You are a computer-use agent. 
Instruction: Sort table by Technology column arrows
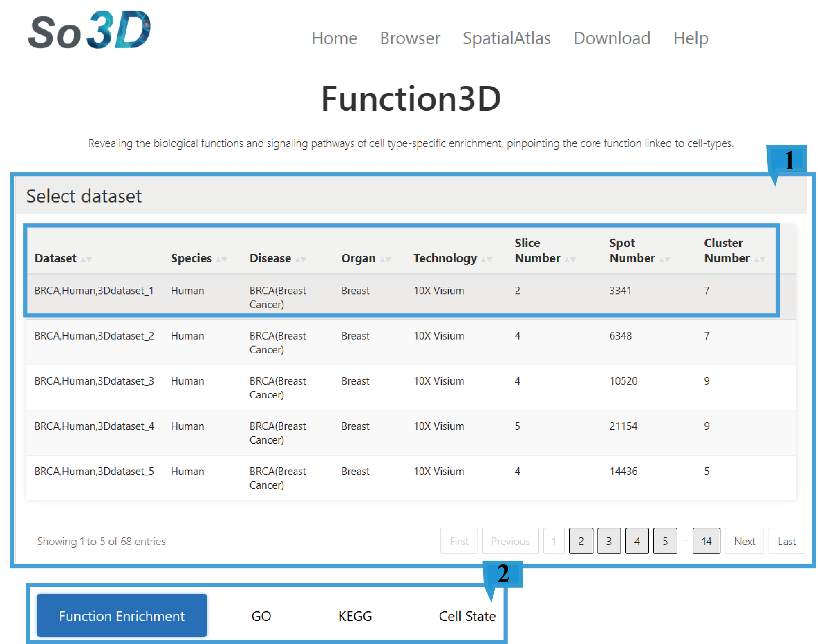click(x=487, y=259)
